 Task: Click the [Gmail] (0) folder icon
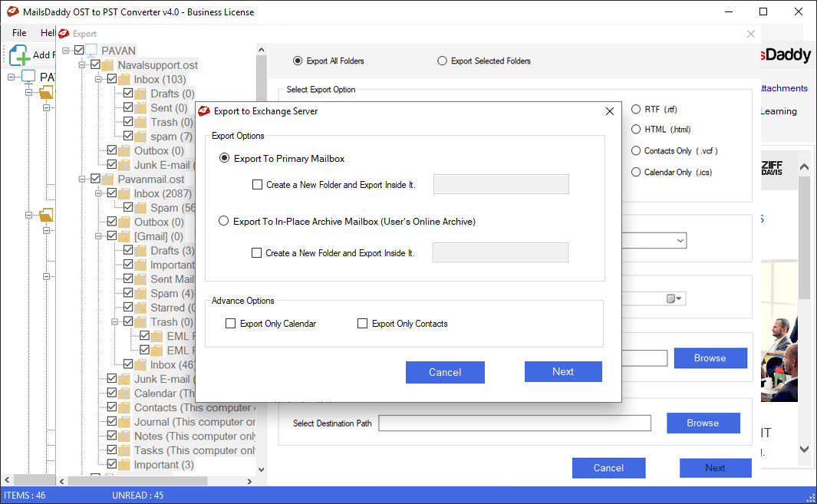click(124, 236)
